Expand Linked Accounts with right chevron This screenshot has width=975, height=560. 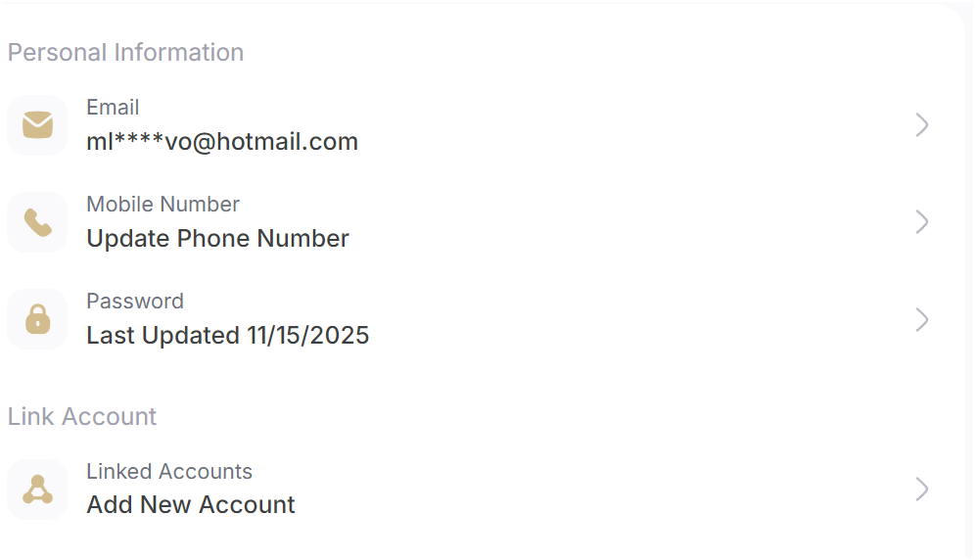pyautogui.click(x=922, y=490)
